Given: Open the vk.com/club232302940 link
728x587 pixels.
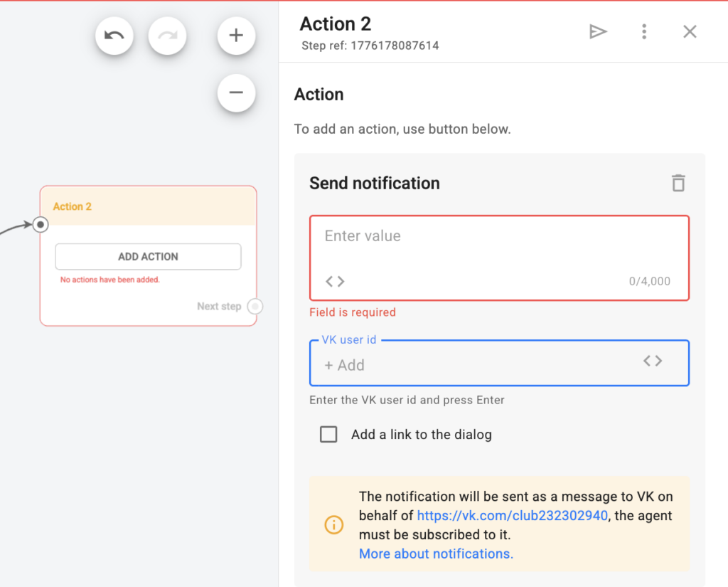Looking at the screenshot, I should [512, 516].
